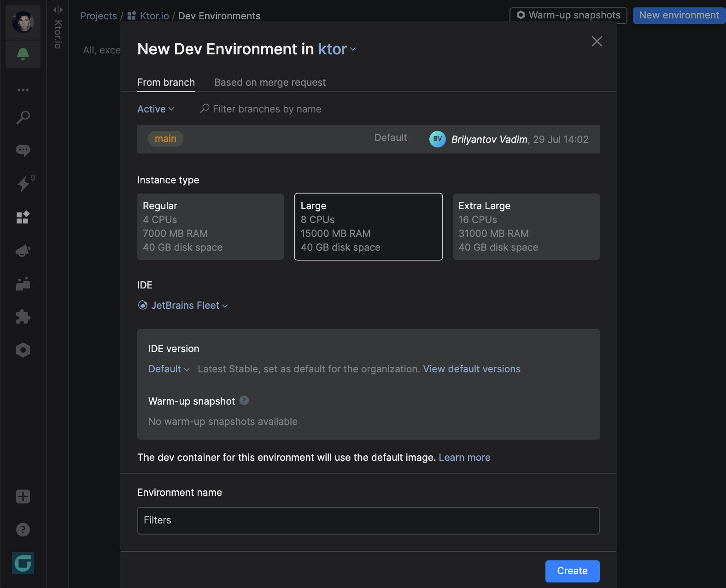Go to Projects breadcrumb link
726x588 pixels.
click(99, 16)
